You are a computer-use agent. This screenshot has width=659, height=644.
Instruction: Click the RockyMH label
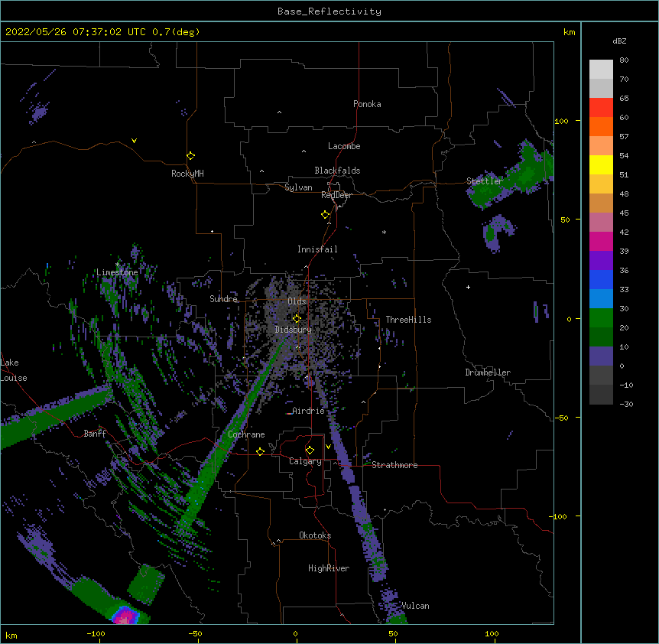(187, 174)
